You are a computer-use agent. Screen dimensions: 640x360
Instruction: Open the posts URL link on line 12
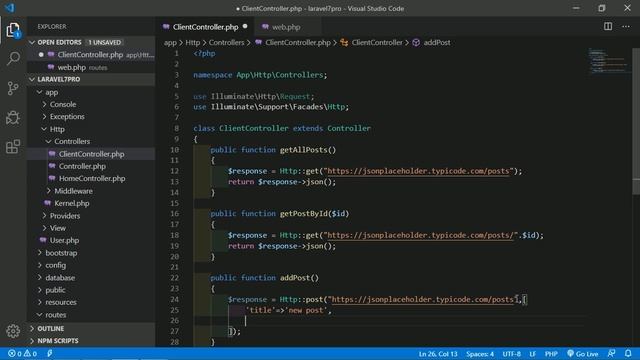click(418, 171)
